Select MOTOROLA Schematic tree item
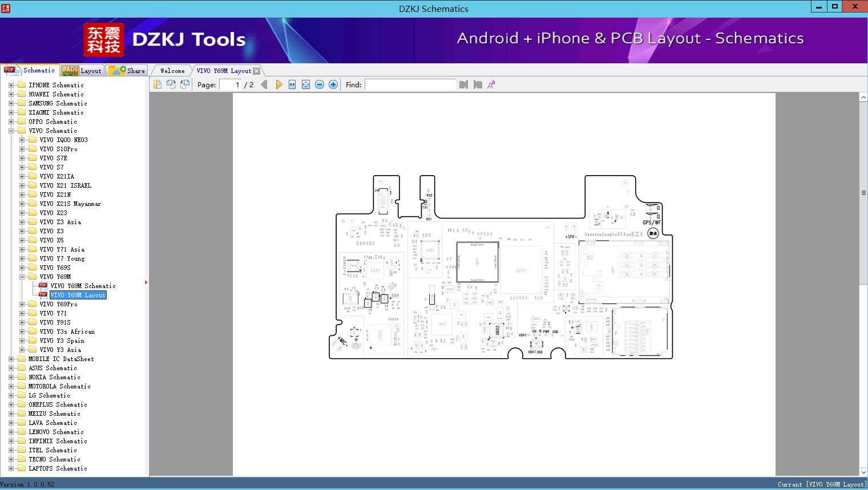The width and height of the screenshot is (868, 490). coord(59,386)
